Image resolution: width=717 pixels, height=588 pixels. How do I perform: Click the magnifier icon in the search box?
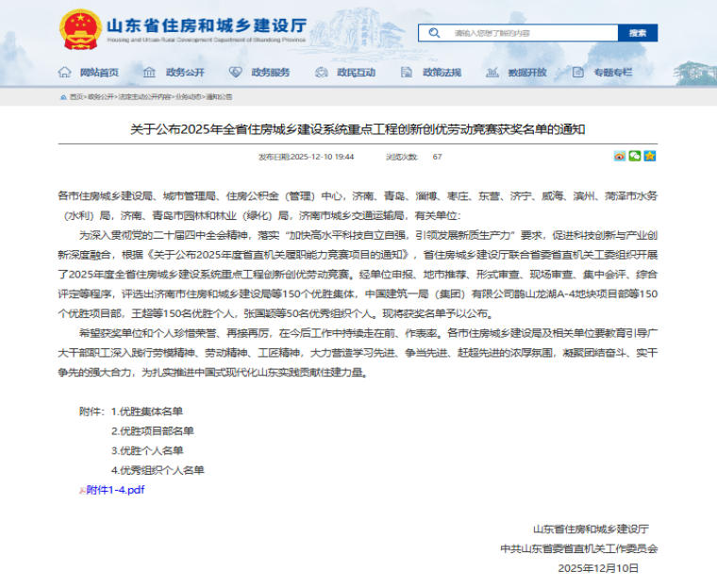tap(436, 33)
